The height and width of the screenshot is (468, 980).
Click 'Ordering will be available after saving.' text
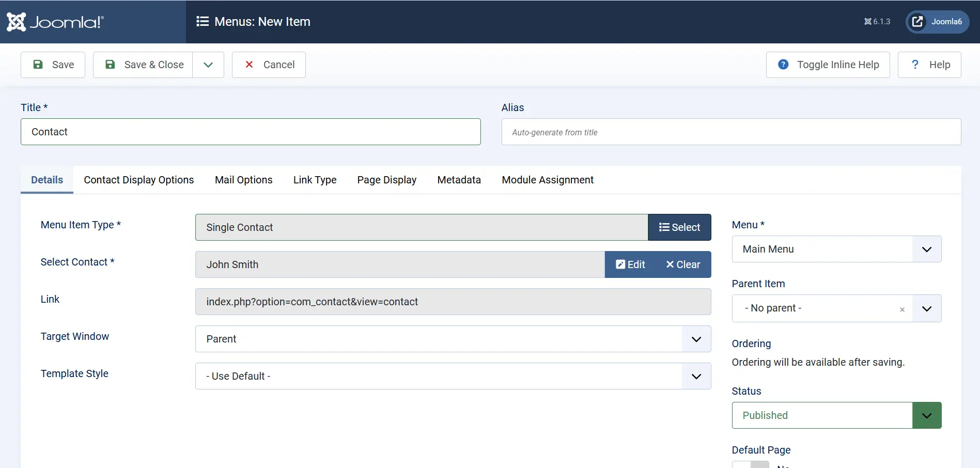[818, 362]
